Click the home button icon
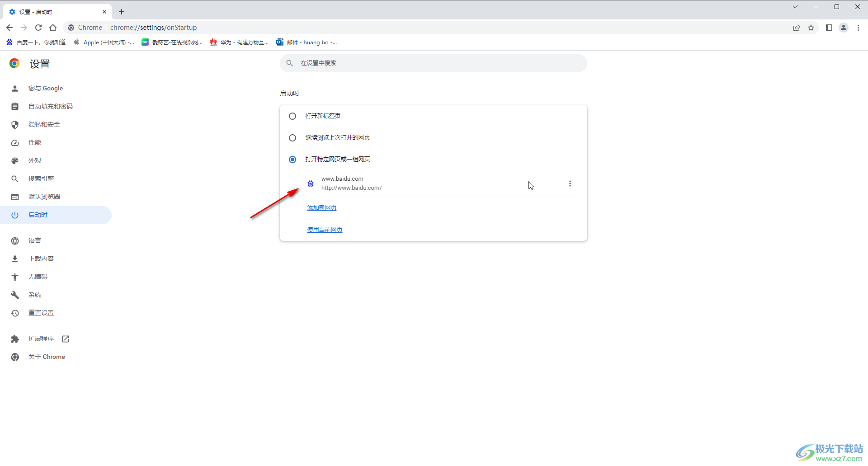Image resolution: width=868 pixels, height=466 pixels. click(53, 28)
